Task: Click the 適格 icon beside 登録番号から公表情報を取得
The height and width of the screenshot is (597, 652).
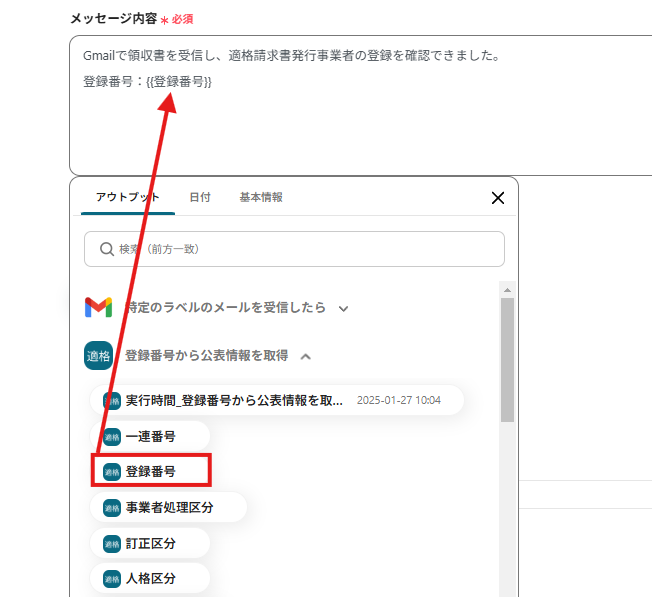Action: click(98, 355)
